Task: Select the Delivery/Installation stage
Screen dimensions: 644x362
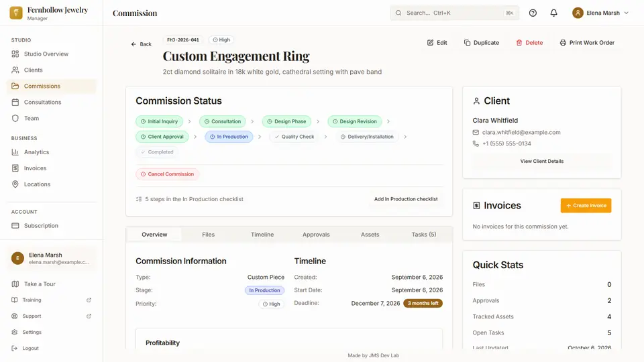Action: pos(367,137)
